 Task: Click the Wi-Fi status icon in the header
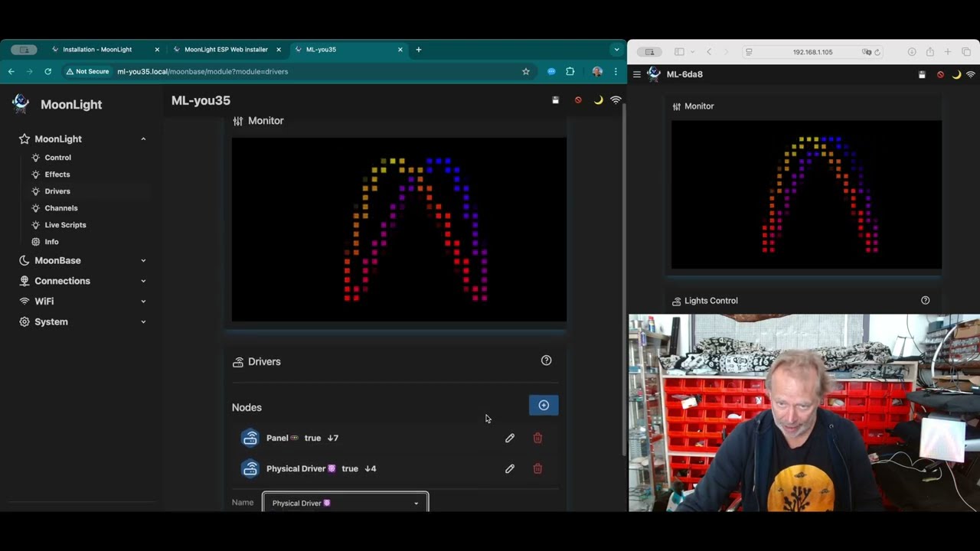tap(616, 100)
